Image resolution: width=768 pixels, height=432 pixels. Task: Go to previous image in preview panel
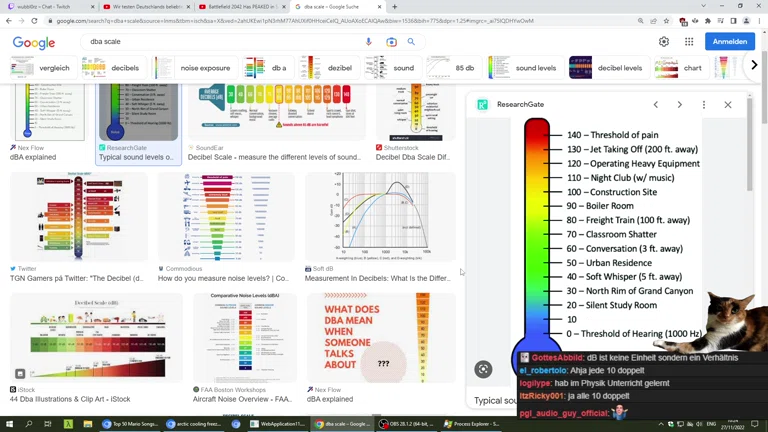pos(656,104)
